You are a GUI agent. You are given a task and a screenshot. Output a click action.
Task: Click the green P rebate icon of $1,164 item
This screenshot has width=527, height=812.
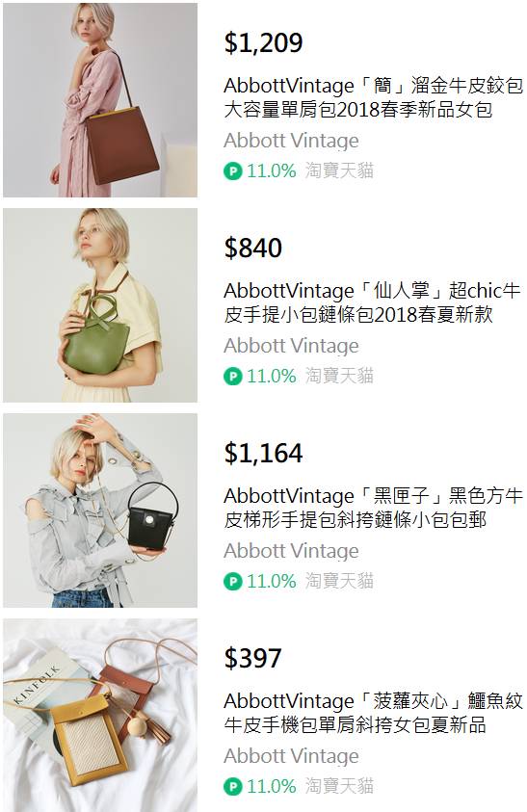(232, 581)
